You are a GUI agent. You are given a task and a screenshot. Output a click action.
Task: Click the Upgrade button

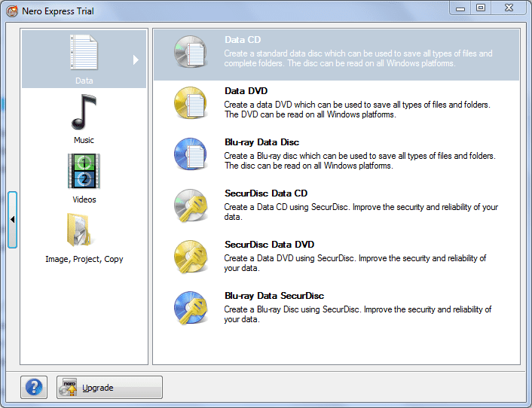click(x=109, y=387)
